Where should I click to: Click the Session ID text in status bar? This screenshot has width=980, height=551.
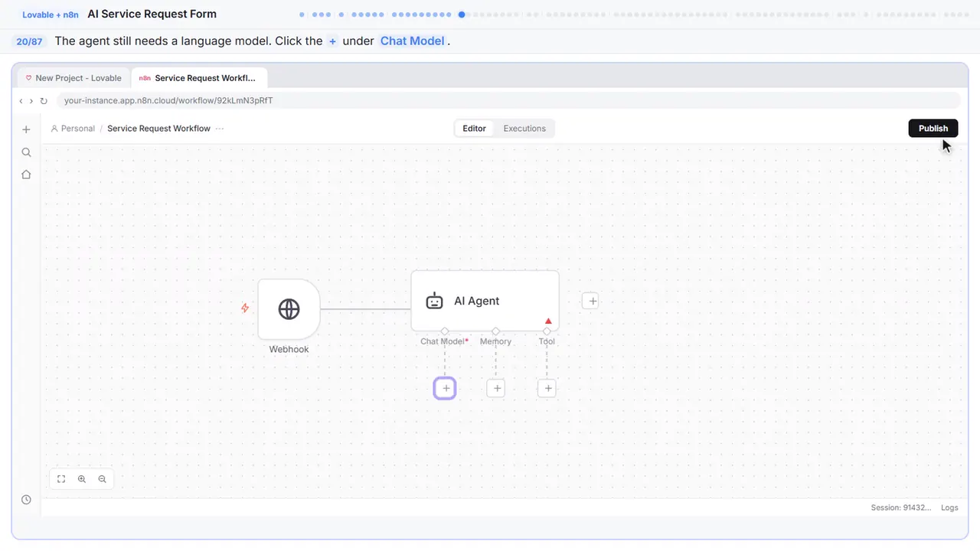pos(901,508)
